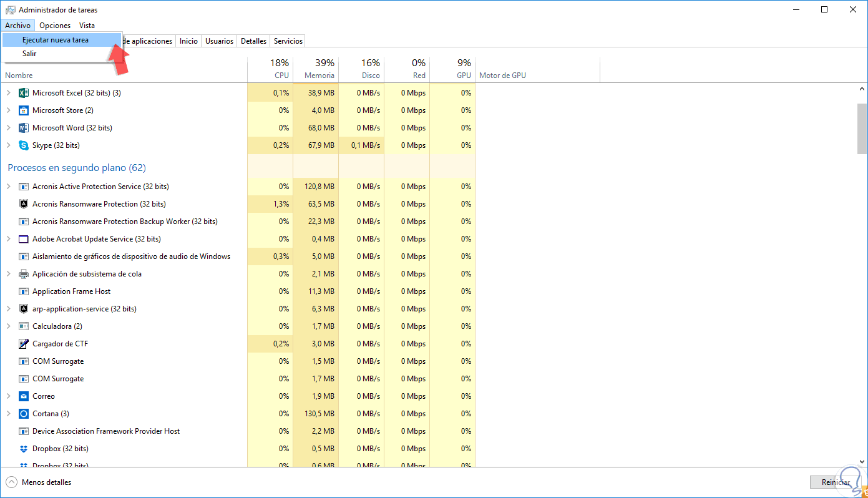Viewport: 868px width, 498px height.
Task: Switch to the Usuarios tab
Action: pos(220,41)
